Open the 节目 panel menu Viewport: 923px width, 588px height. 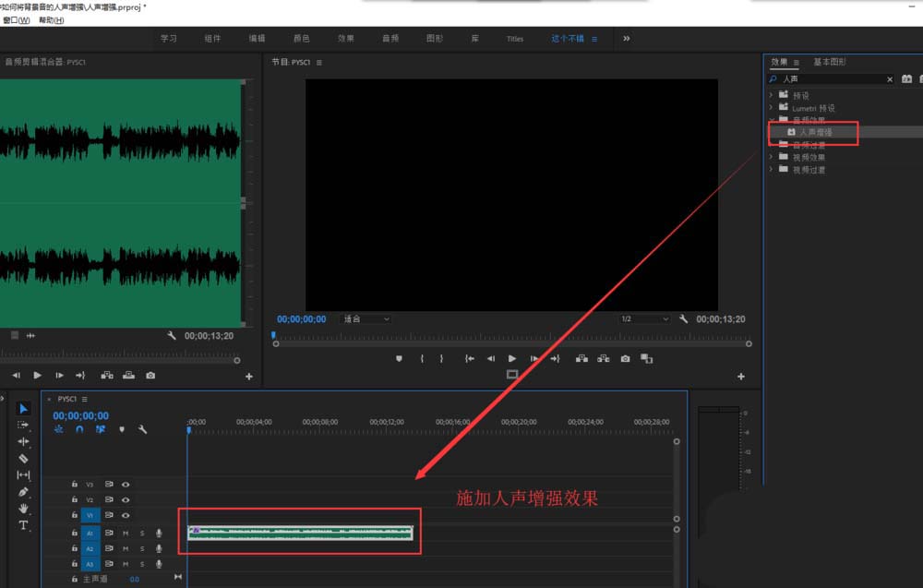(x=319, y=63)
